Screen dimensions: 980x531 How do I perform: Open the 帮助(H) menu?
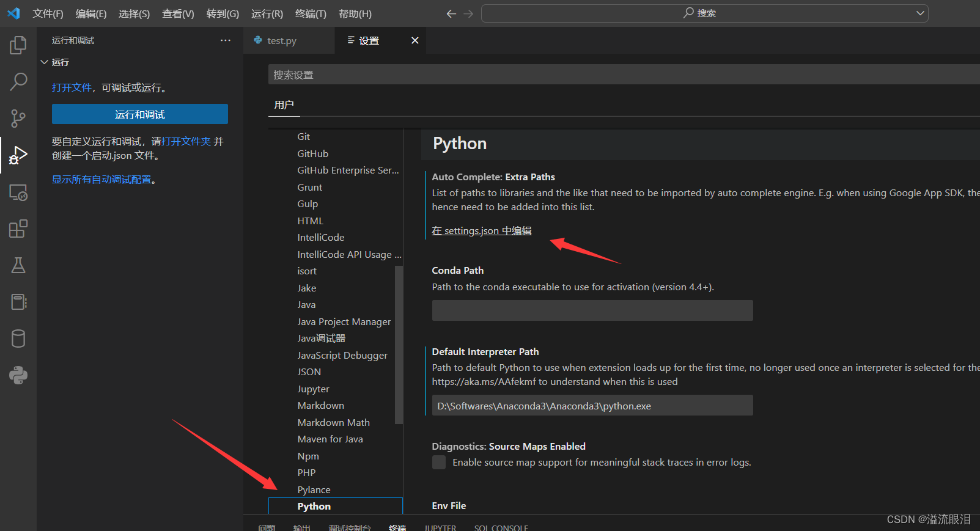coord(355,13)
